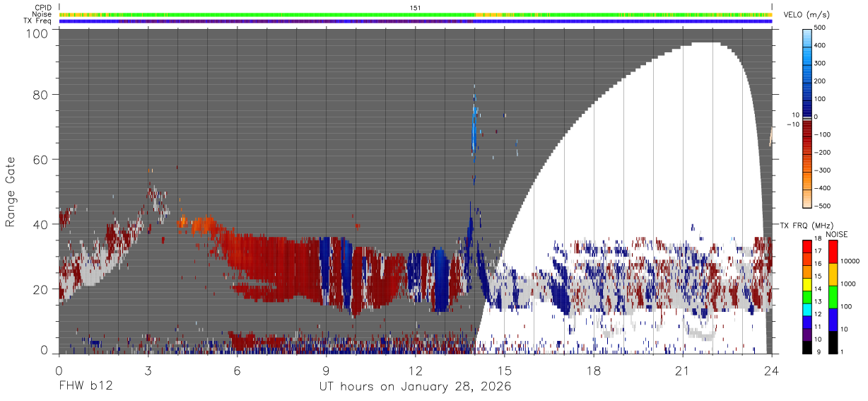
Task: Click the CPID label at top left
Action: (43, 8)
